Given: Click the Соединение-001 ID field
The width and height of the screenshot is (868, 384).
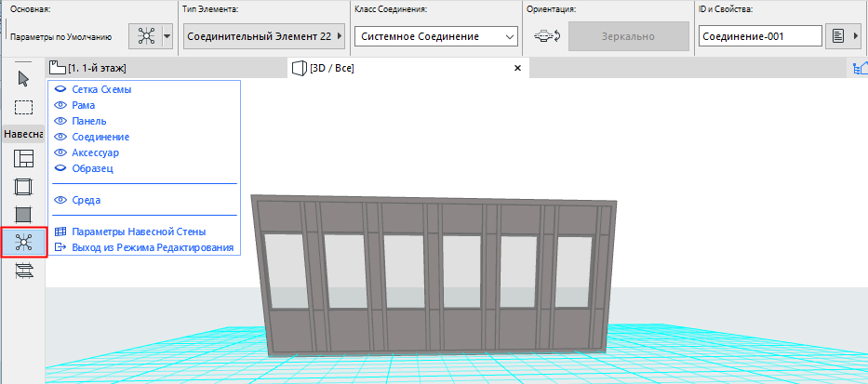Looking at the screenshot, I should tap(760, 36).
